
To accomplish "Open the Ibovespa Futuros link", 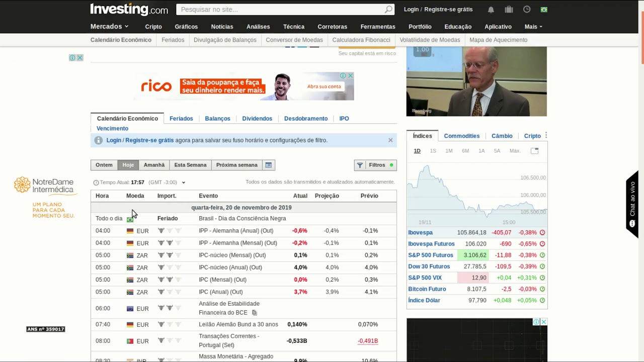I will tap(431, 244).
